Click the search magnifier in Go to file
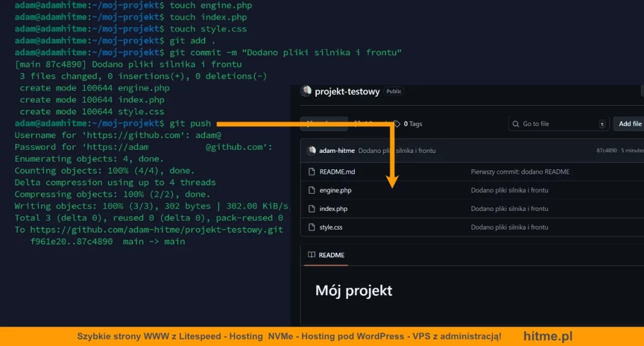644x346 pixels. tap(516, 124)
